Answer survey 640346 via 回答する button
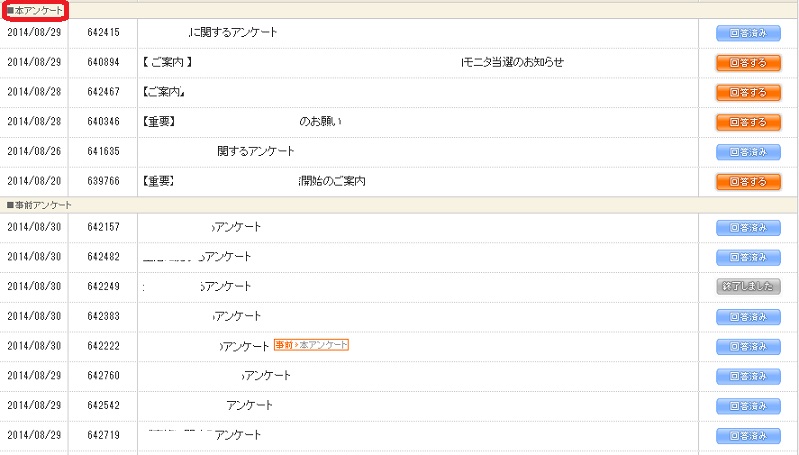 (x=748, y=122)
